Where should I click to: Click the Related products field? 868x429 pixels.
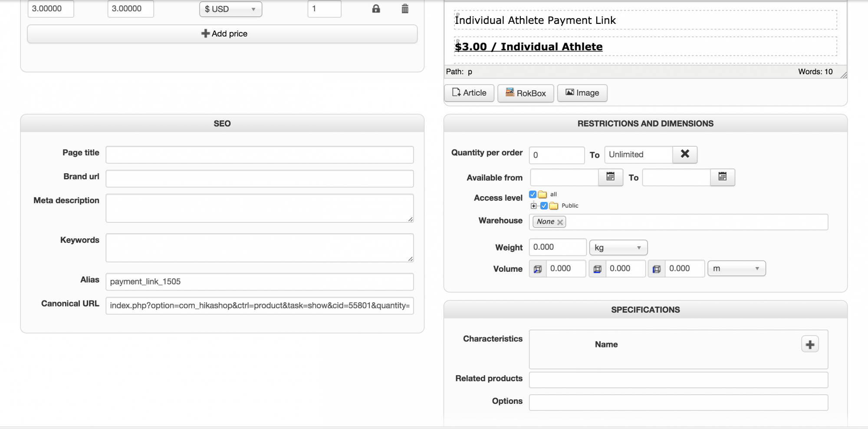(678, 380)
